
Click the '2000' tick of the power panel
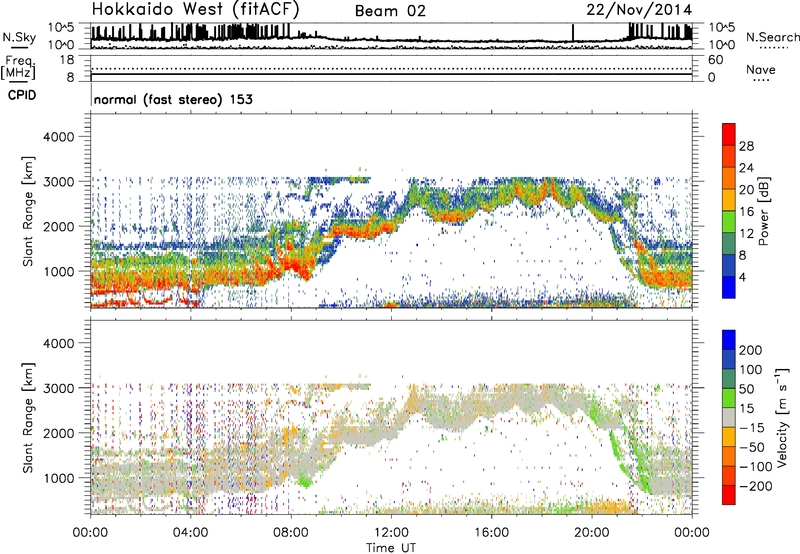(x=58, y=226)
